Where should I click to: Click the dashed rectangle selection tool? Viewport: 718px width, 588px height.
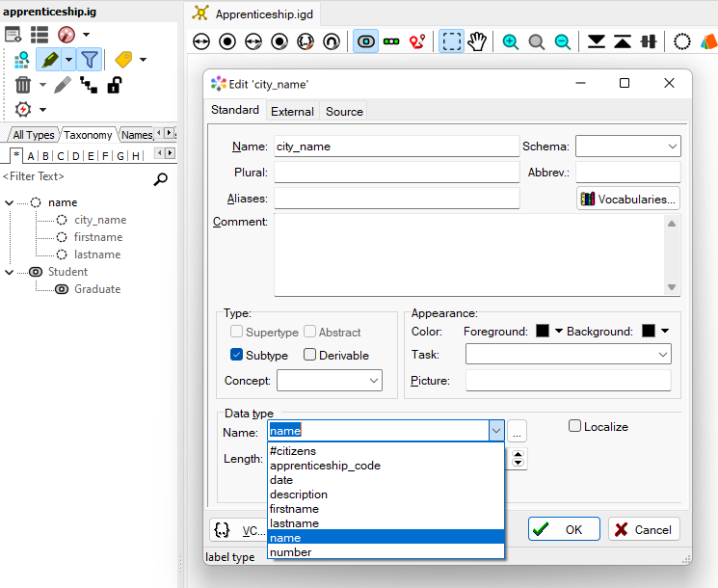pyautogui.click(x=451, y=41)
